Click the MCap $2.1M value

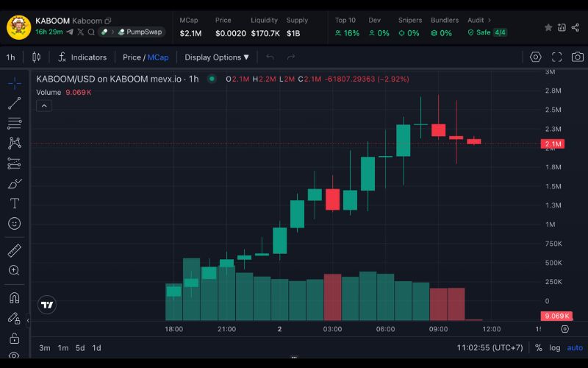click(190, 33)
